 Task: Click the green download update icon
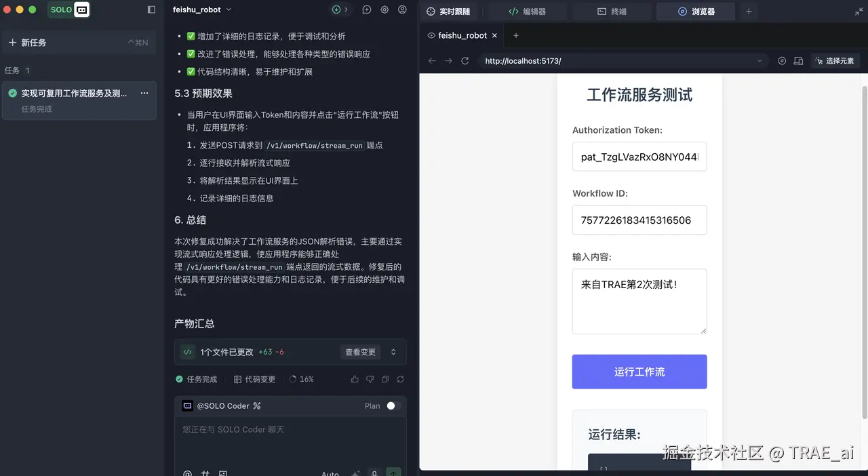tap(336, 9)
